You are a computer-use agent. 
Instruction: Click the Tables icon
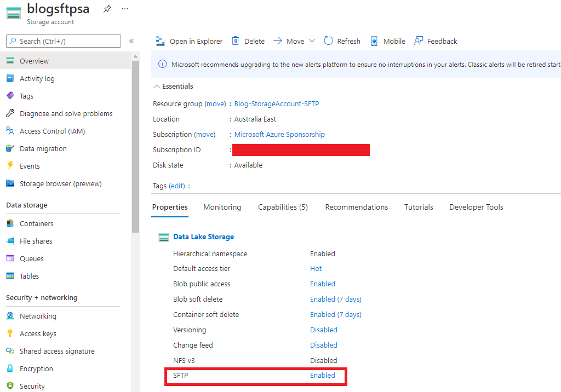point(10,276)
